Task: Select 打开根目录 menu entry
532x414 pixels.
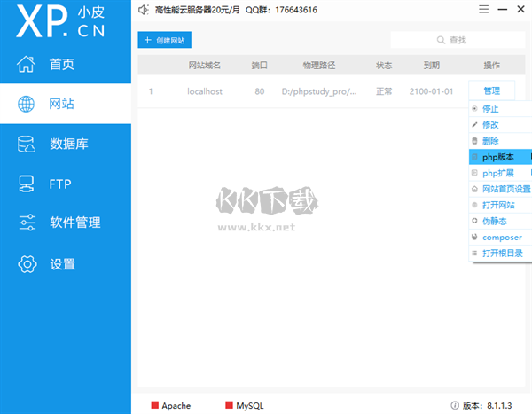Action: tap(501, 254)
